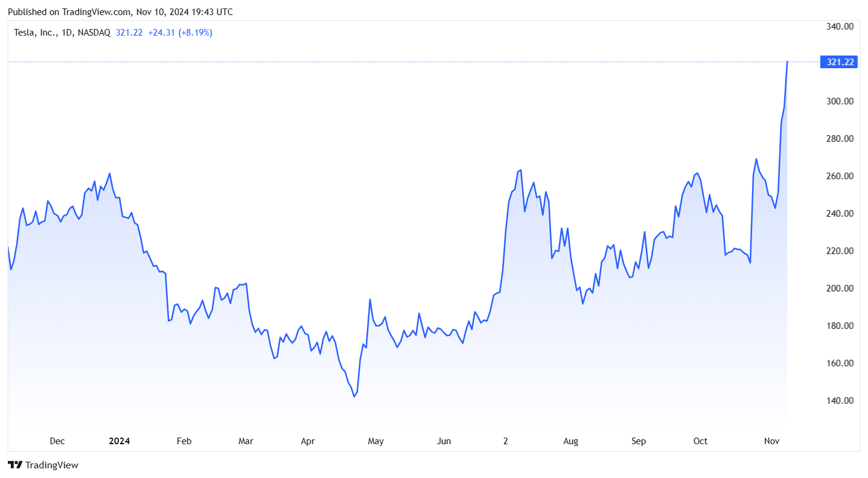The width and height of the screenshot is (868, 478).
Task: Click the May label on time axis
Action: tap(375, 441)
